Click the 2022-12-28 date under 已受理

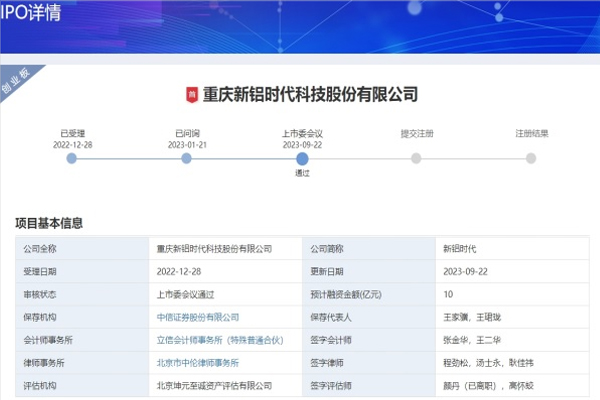pyautogui.click(x=72, y=144)
